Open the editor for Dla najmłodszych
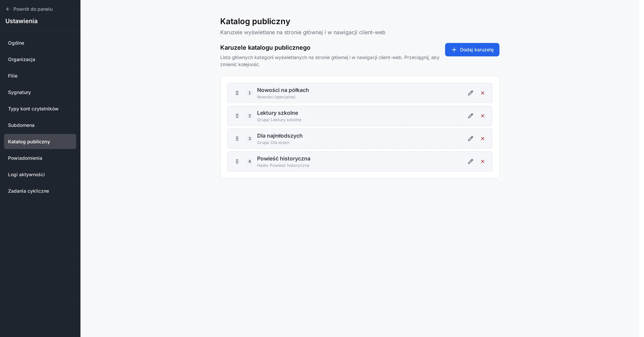 [470, 139]
